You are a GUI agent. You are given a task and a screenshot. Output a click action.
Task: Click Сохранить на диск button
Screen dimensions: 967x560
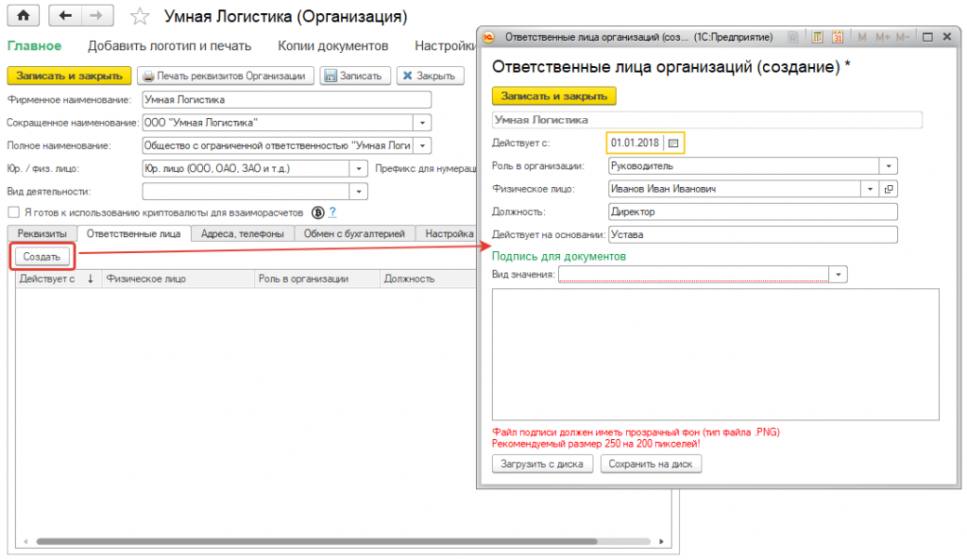pos(651,464)
